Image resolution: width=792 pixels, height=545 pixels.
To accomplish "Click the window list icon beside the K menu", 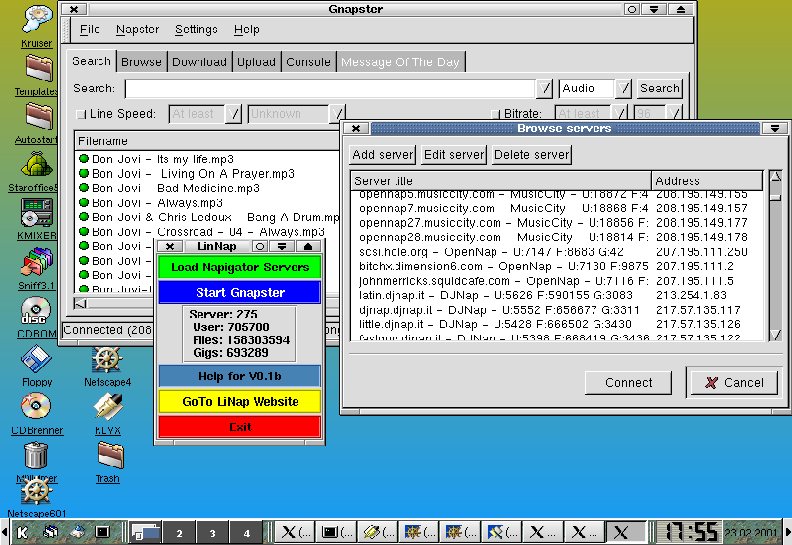I will (50, 532).
